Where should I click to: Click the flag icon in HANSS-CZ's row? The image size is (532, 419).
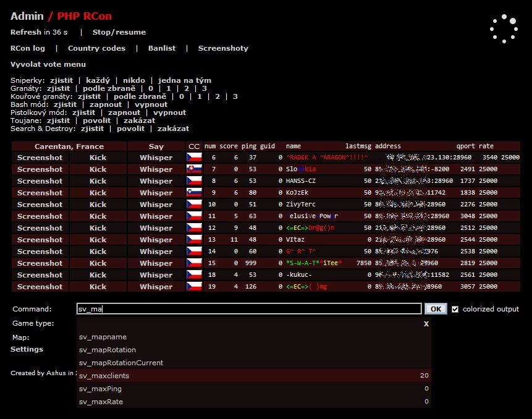[194, 181]
